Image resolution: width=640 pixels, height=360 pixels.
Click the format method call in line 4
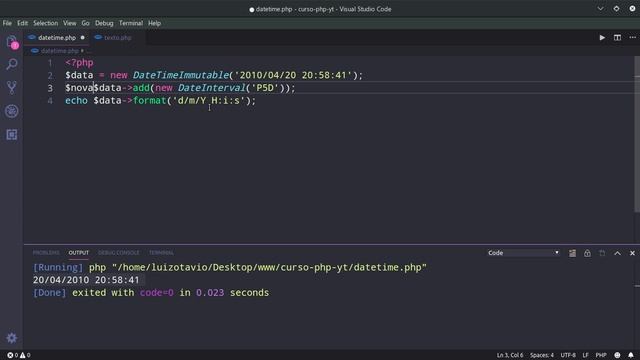coord(149,100)
